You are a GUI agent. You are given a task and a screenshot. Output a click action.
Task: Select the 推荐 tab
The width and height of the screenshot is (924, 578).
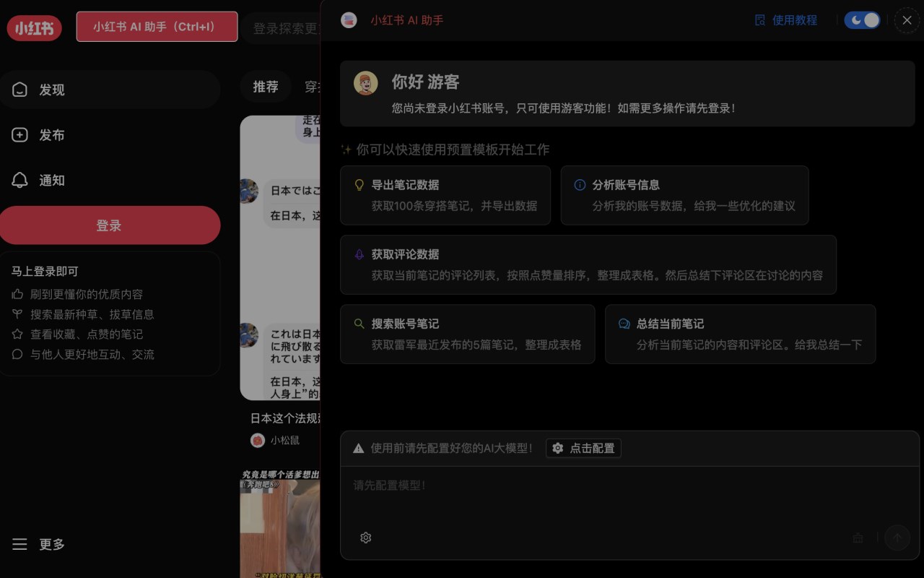(266, 87)
